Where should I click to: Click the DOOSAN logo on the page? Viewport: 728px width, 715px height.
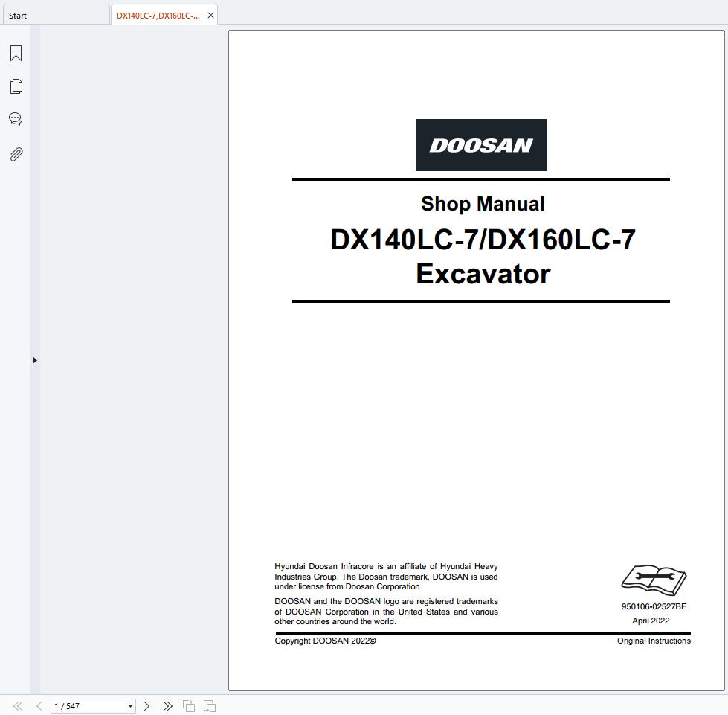pos(481,145)
